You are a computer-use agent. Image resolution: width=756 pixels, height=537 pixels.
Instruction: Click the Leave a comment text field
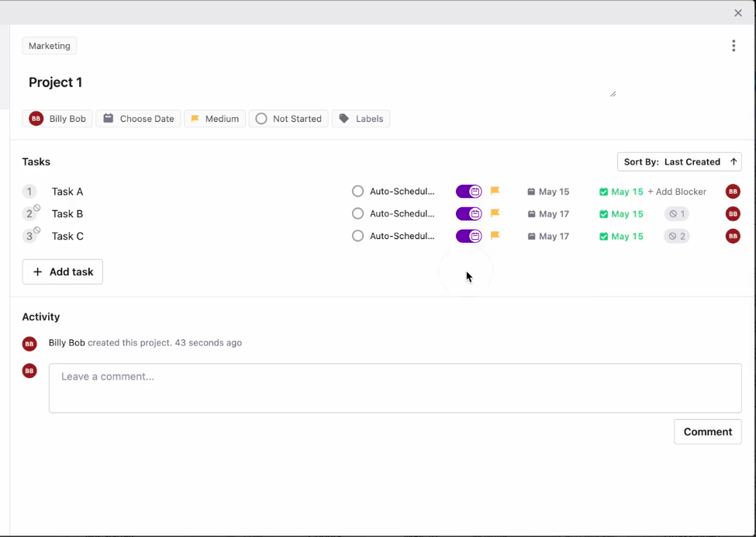click(395, 388)
